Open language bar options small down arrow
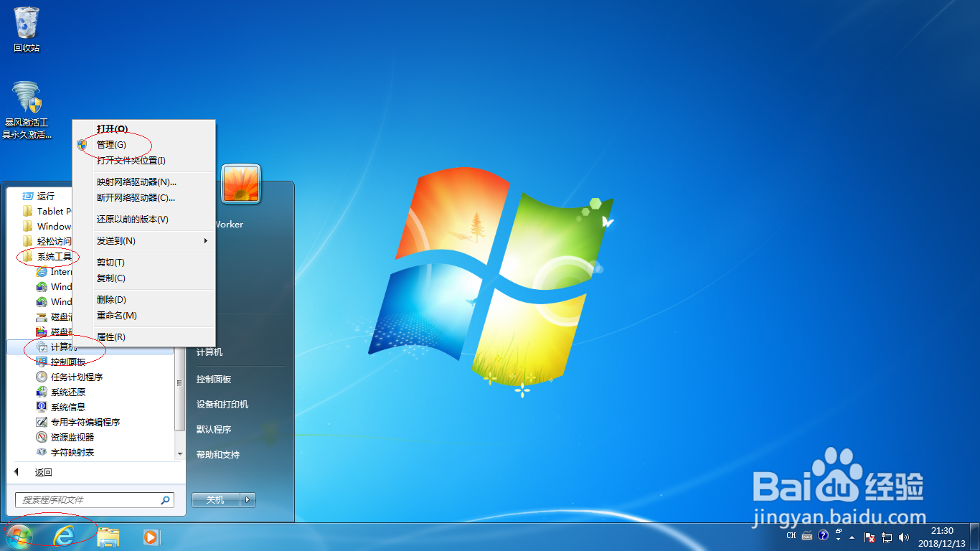The image size is (980, 551). coord(839,538)
